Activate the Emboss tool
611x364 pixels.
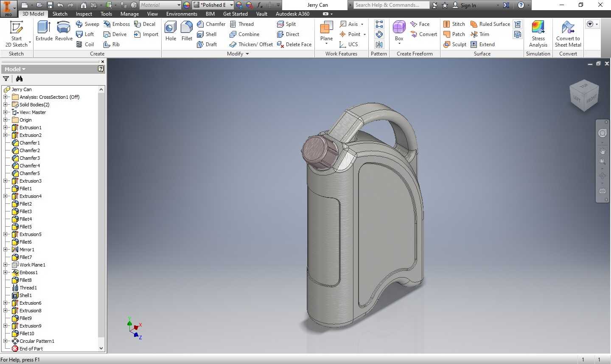[117, 24]
